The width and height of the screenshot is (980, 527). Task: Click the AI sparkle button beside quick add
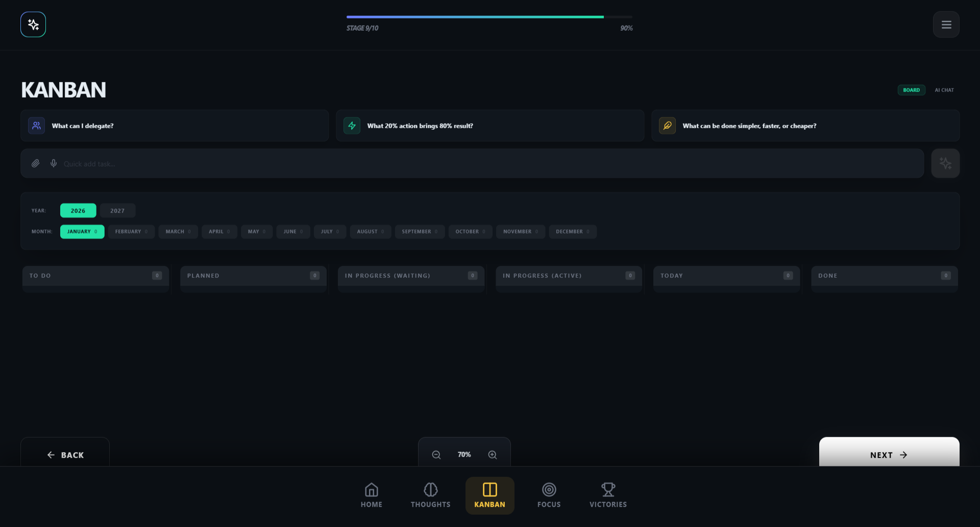point(945,163)
